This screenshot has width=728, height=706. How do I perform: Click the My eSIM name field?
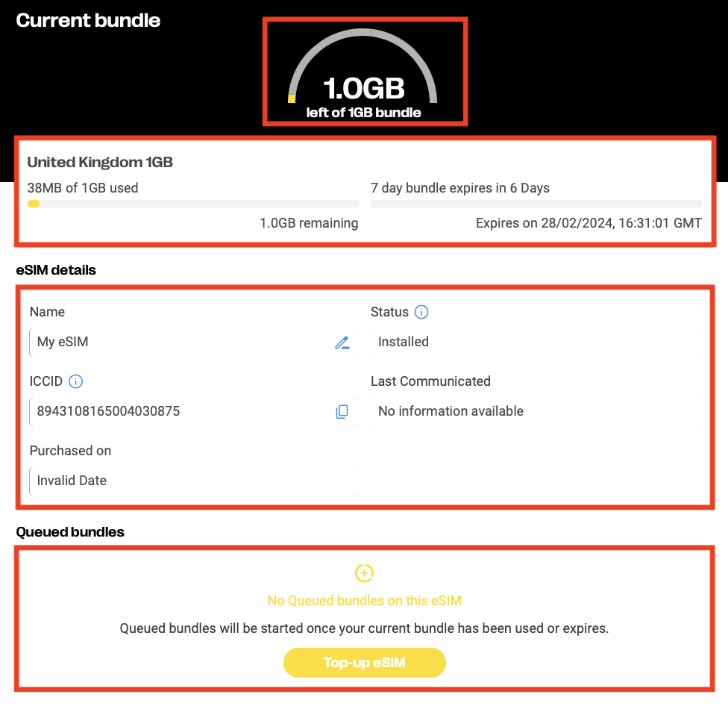click(194, 343)
